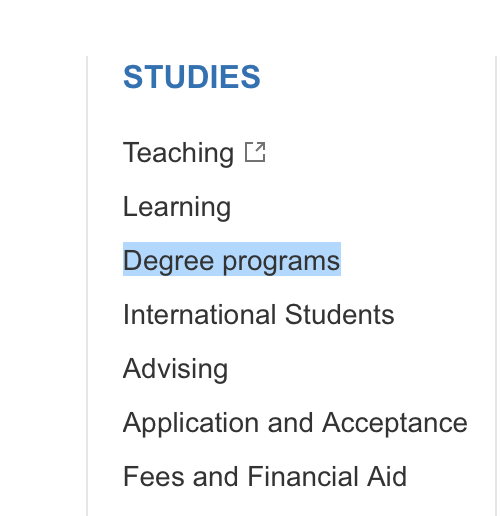The image size is (500, 516).
Task: Click the word Students in International Students
Action: tap(340, 314)
